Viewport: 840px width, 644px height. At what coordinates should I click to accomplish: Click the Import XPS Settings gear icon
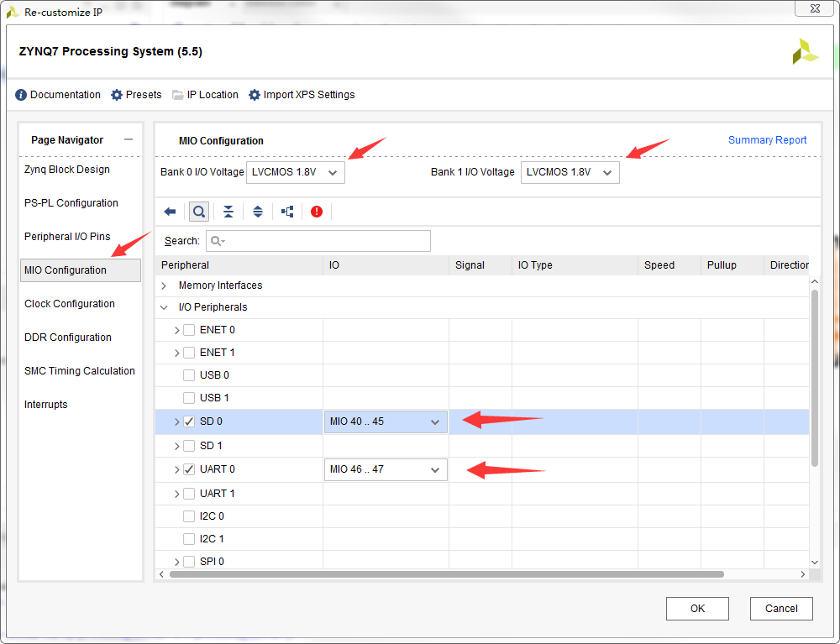click(255, 95)
